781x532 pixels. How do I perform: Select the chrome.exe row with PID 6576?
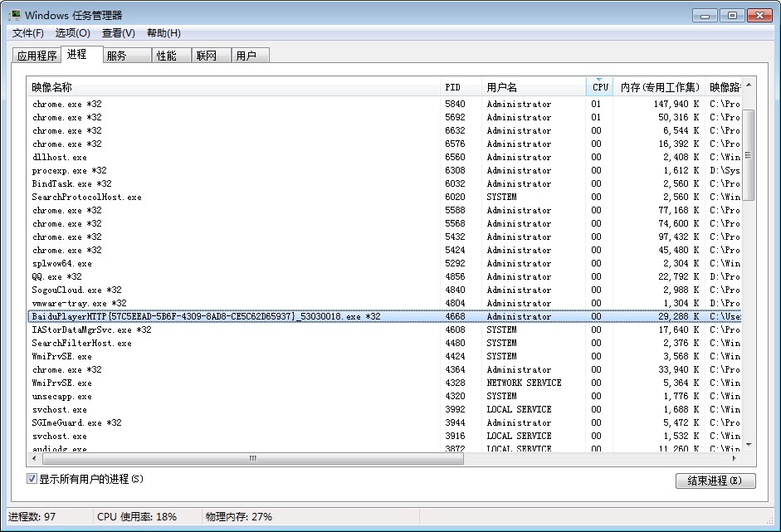[384, 144]
